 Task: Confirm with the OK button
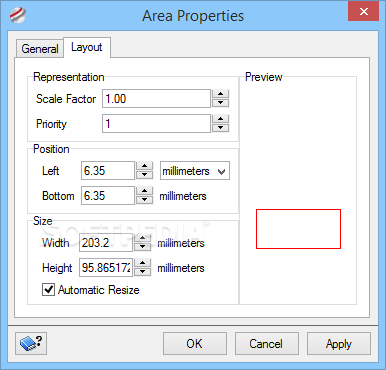tap(195, 343)
